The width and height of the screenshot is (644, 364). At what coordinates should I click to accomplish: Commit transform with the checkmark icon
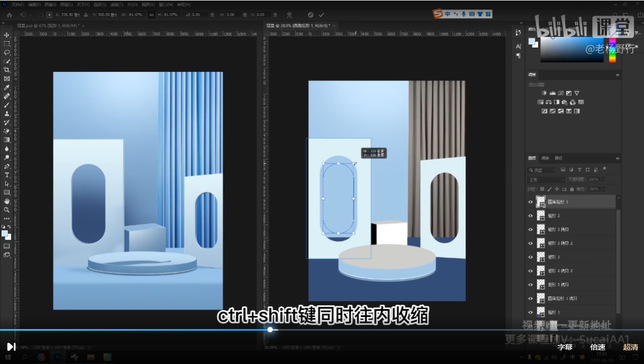click(x=321, y=15)
